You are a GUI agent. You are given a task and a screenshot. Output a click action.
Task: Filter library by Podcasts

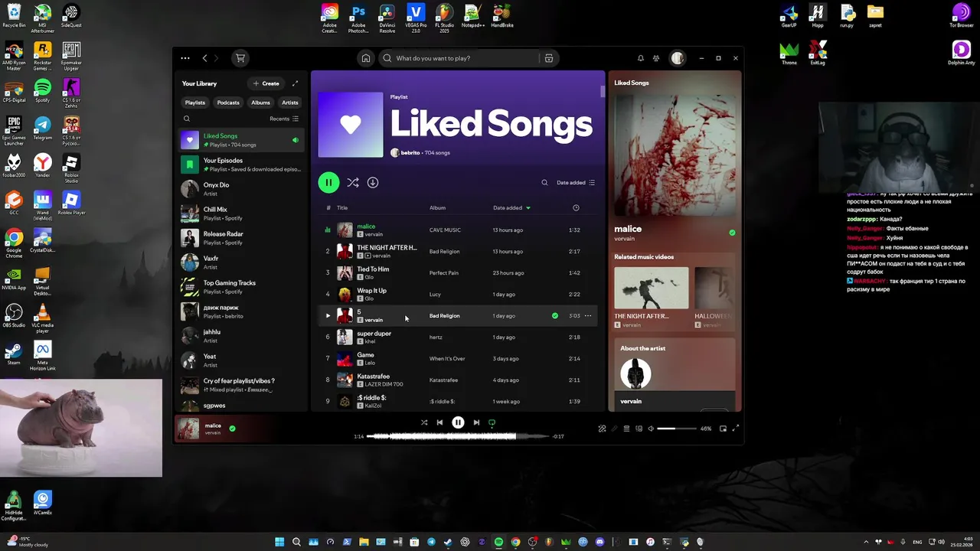228,103
